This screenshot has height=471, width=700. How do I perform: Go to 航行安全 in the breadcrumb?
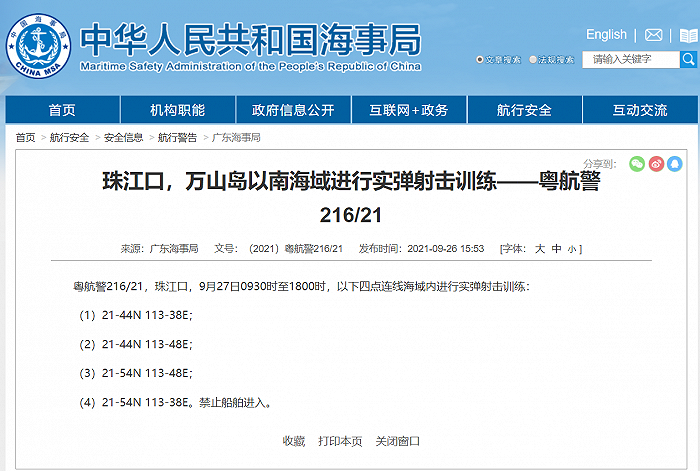point(69,138)
